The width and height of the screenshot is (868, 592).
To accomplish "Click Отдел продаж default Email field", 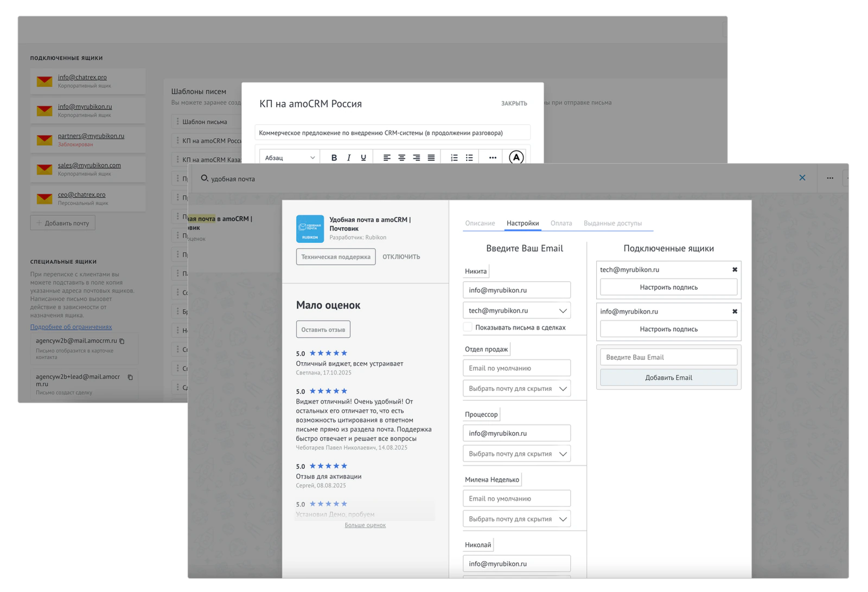I will click(516, 368).
